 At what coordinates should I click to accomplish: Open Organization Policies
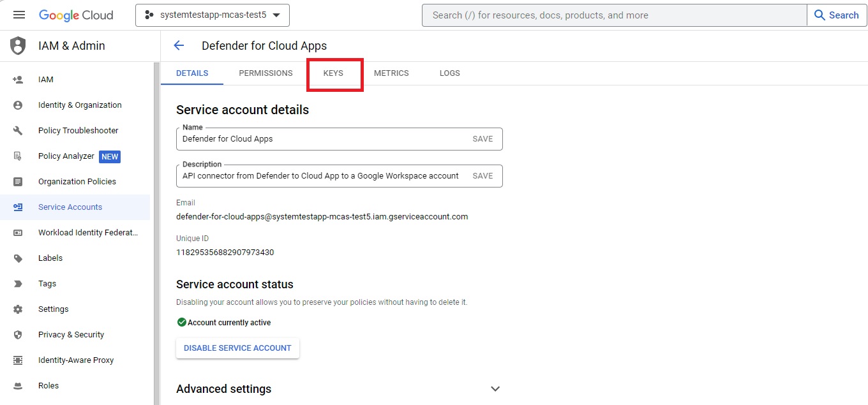77,182
